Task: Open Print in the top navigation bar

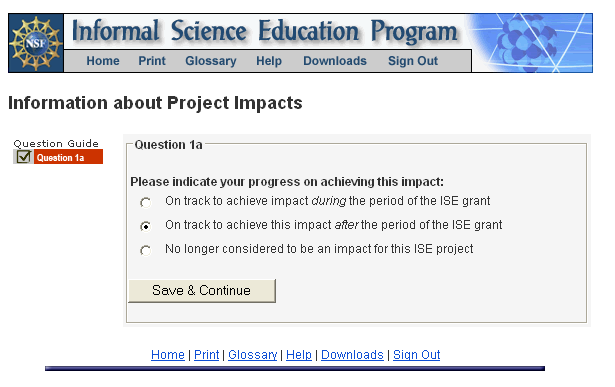Action: tap(152, 61)
